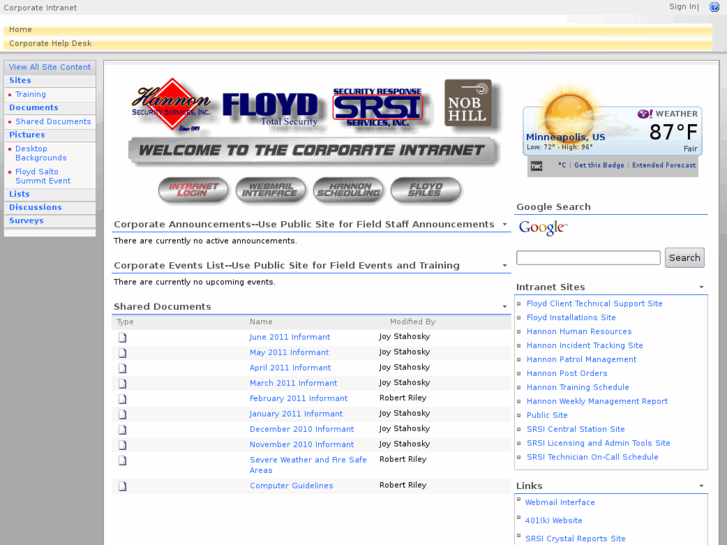Screen dimensions: 727x545
Task: Open the June 2011 Informant document icon
Action: point(122,338)
